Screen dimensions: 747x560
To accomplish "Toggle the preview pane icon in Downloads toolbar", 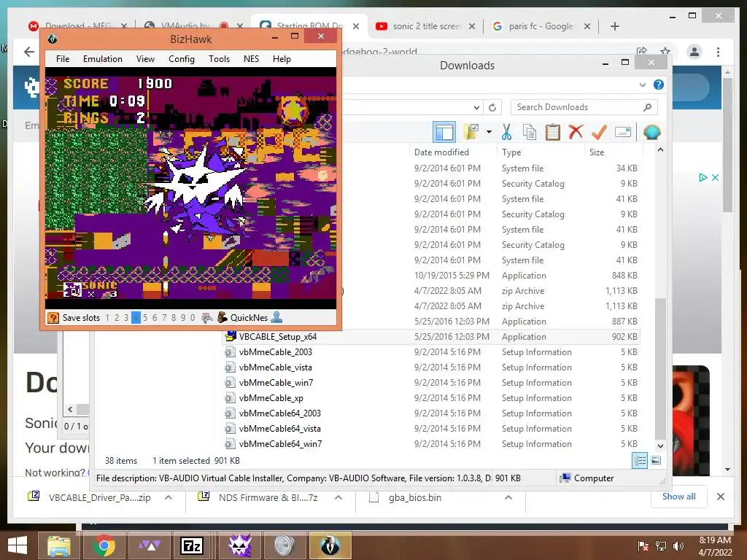I will pyautogui.click(x=444, y=132).
